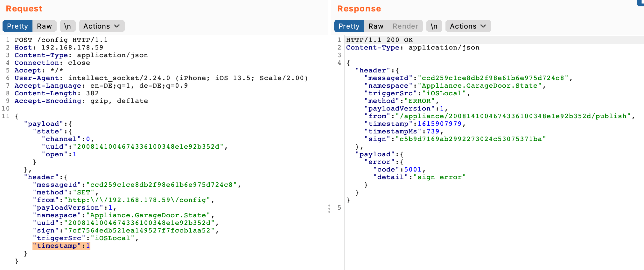
Task: Switch to Pretty view in Request panel
Action: (x=17, y=26)
